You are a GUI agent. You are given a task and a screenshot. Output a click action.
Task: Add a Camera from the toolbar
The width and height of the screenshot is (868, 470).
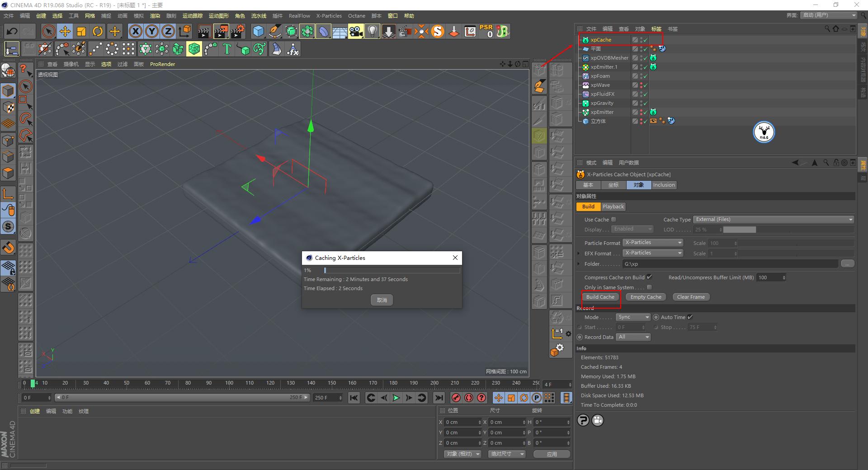point(356,31)
